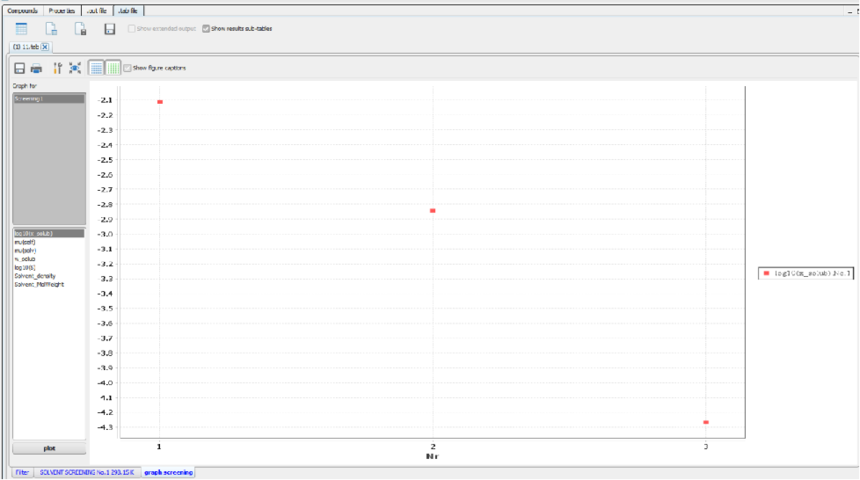Select log10(S) in the property list
Viewport: 860px width, 480px height.
coord(25,268)
